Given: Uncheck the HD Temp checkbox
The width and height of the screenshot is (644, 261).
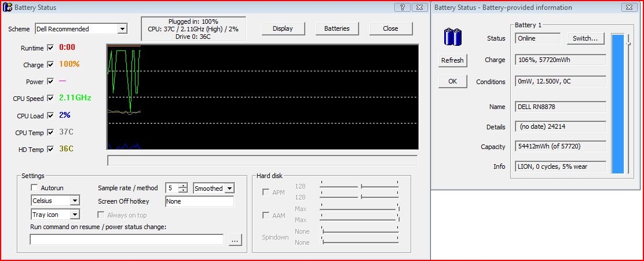Looking at the screenshot, I should coord(50,149).
